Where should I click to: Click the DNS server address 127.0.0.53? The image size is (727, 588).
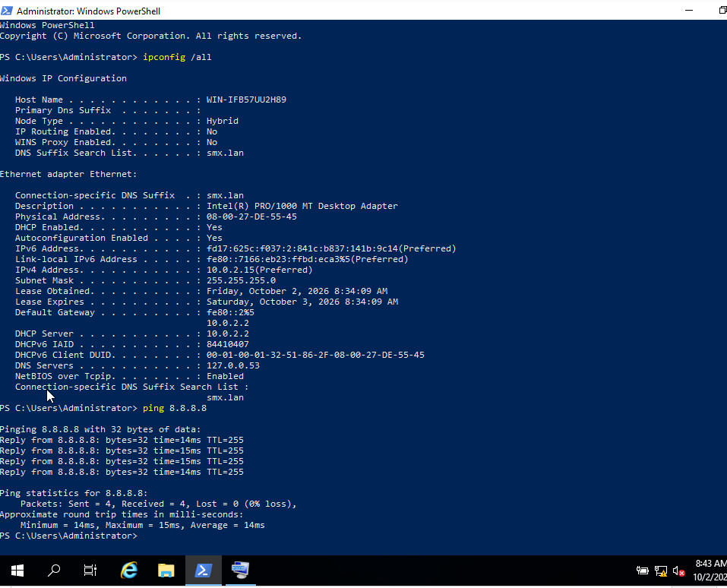tap(233, 366)
